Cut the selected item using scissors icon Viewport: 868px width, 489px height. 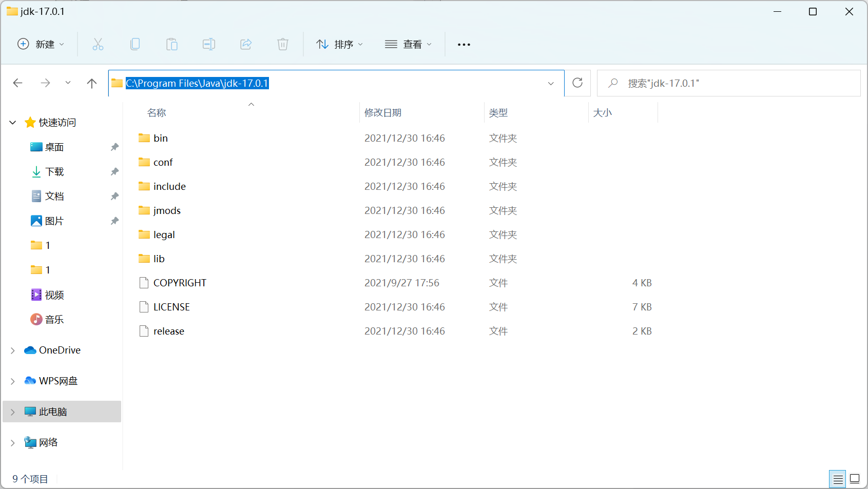(98, 44)
